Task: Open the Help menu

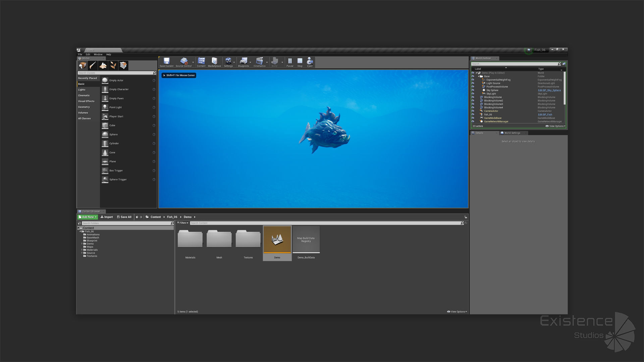Action: pos(109,54)
